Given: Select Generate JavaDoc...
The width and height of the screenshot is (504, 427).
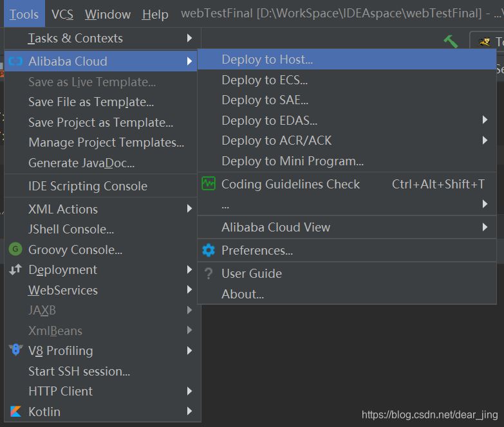Looking at the screenshot, I should click(x=101, y=163).
